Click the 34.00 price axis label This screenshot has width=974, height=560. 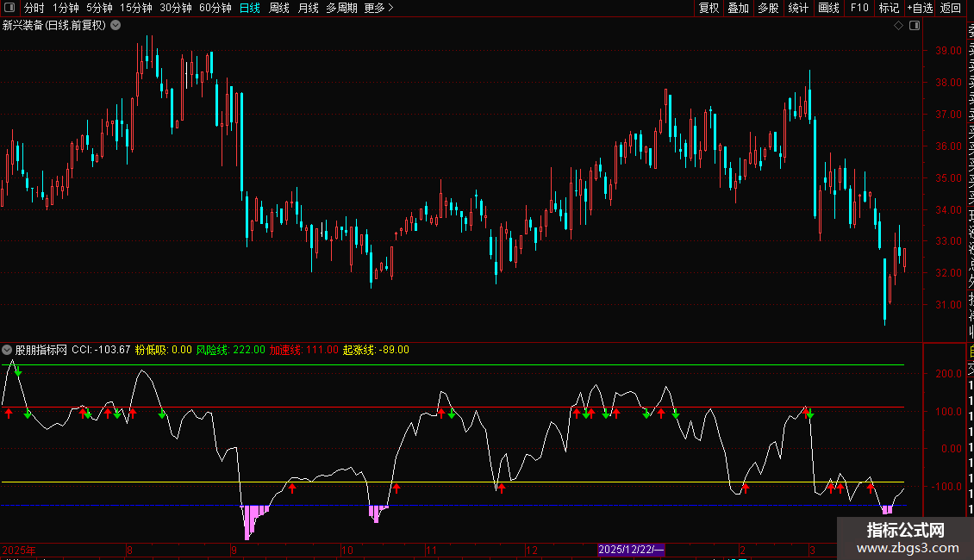click(948, 210)
